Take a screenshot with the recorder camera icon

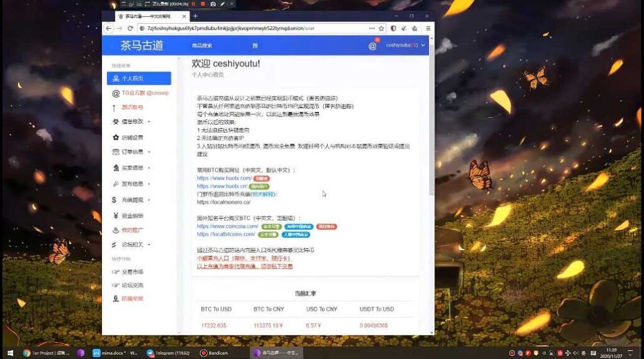coord(213,4)
